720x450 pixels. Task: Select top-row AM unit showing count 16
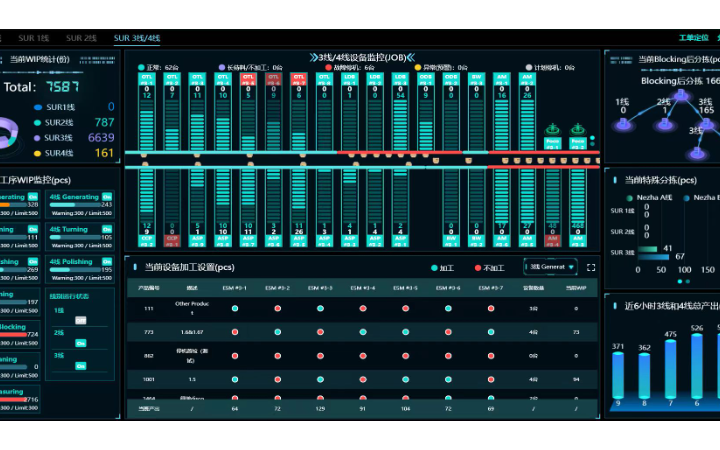pos(502,111)
